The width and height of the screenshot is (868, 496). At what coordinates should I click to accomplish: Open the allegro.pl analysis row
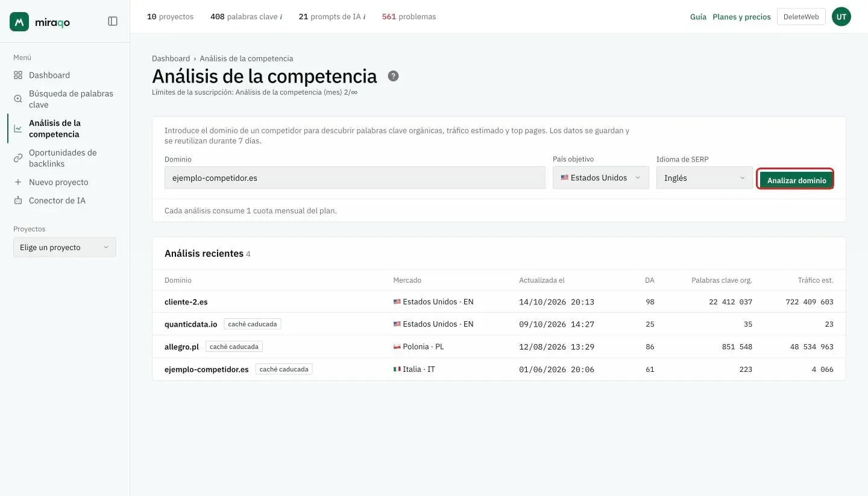[x=499, y=347]
